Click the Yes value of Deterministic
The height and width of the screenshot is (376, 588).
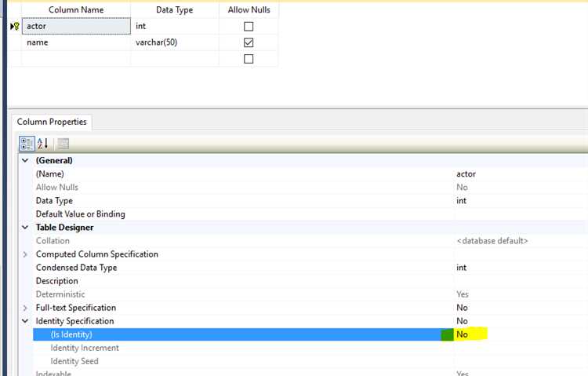click(x=463, y=294)
